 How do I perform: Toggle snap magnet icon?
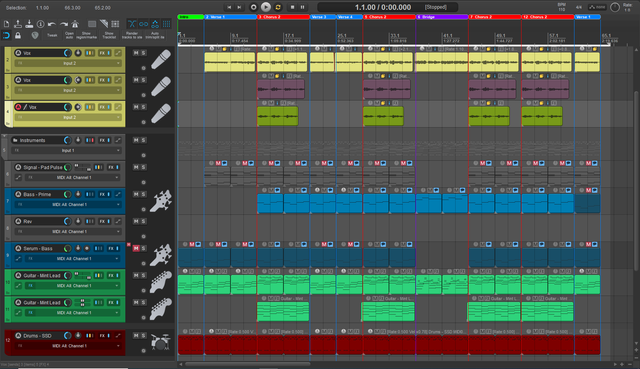coord(7,36)
